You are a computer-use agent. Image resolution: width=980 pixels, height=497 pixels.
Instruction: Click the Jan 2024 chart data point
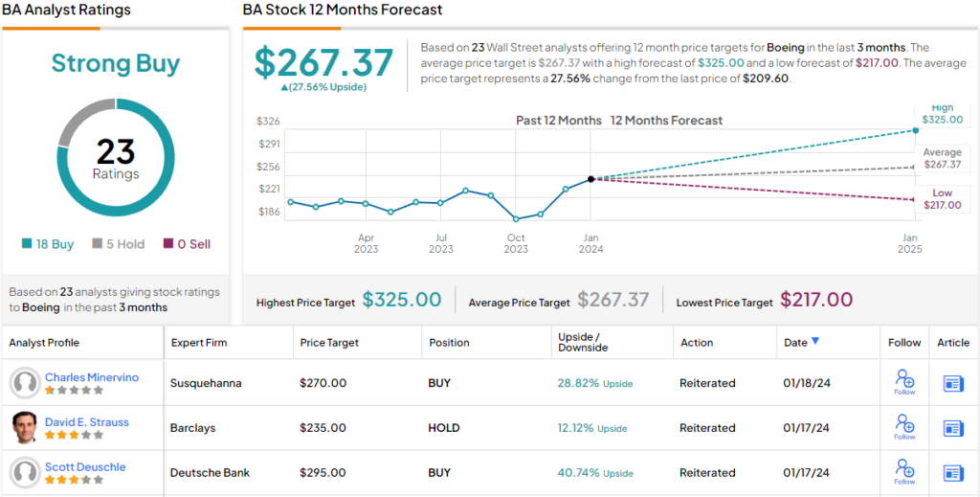pos(590,179)
